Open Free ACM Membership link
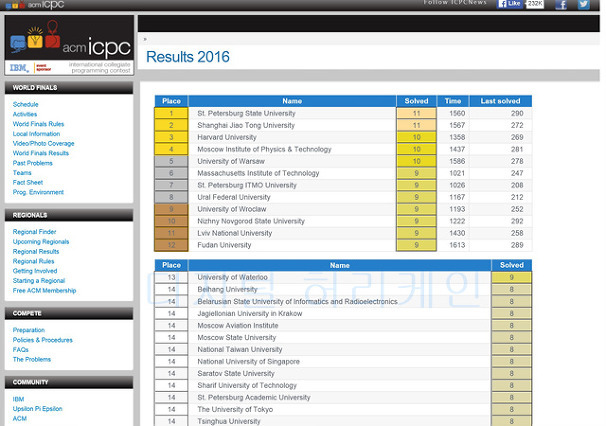 44,290
